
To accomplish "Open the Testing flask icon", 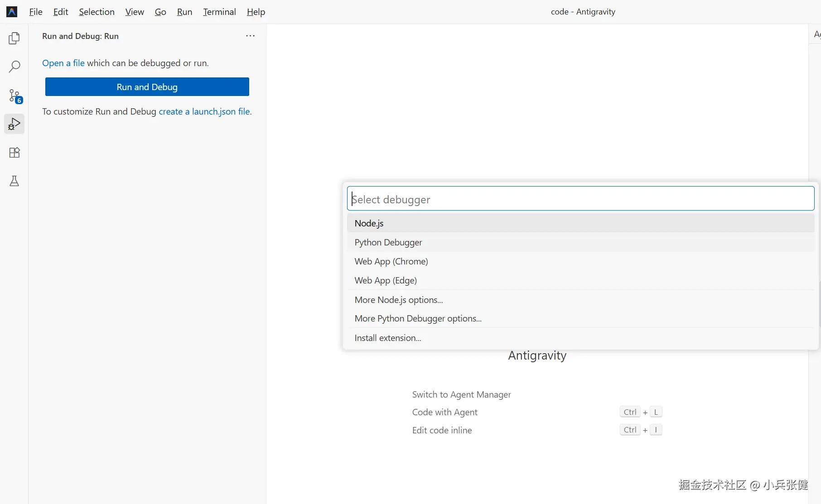I will (x=14, y=181).
